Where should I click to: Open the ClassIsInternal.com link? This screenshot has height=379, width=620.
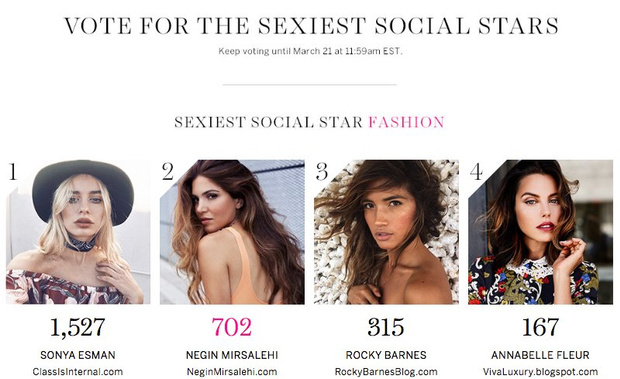[78, 372]
